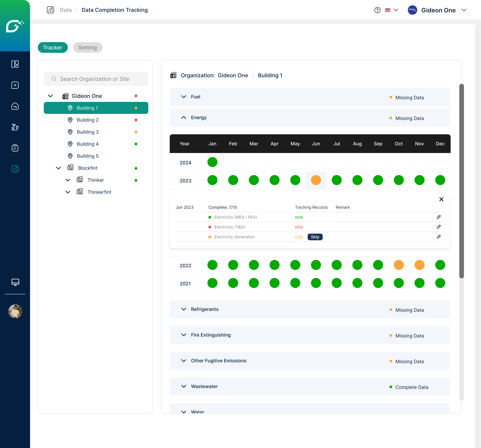Click the help question mark icon
Viewport: 481px width, 448px height.
377,10
